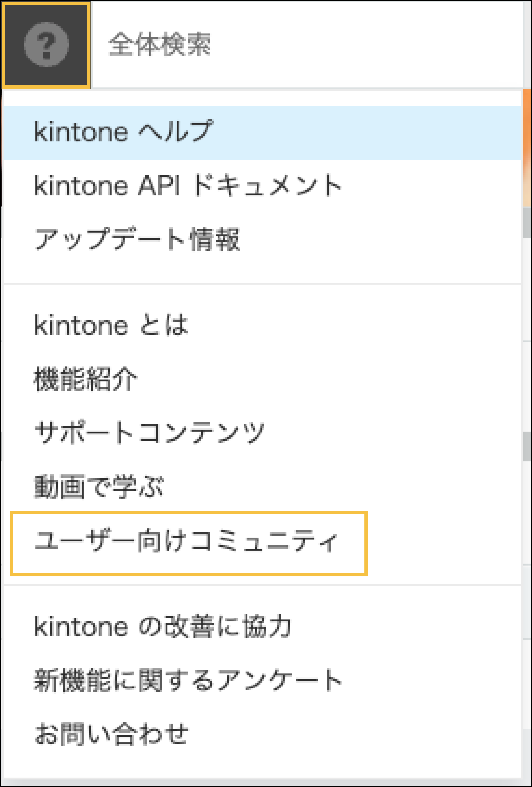The width and height of the screenshot is (532, 787).
Task: Select kintone の改善に協力 item
Action: (162, 627)
